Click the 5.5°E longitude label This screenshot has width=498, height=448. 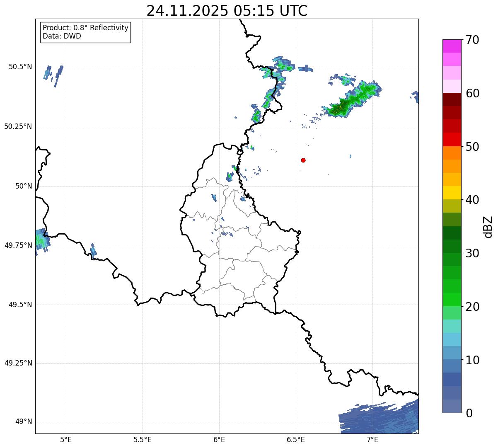(143, 439)
